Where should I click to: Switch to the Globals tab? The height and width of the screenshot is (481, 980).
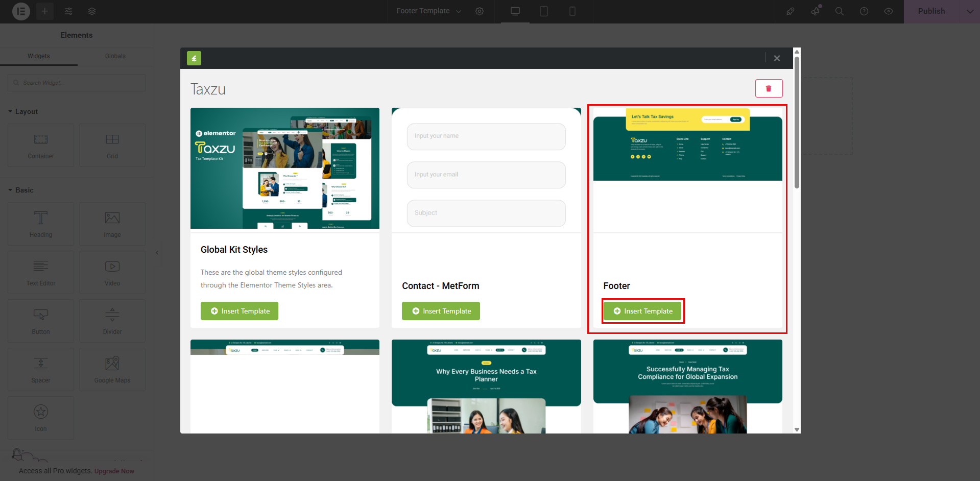coord(115,56)
